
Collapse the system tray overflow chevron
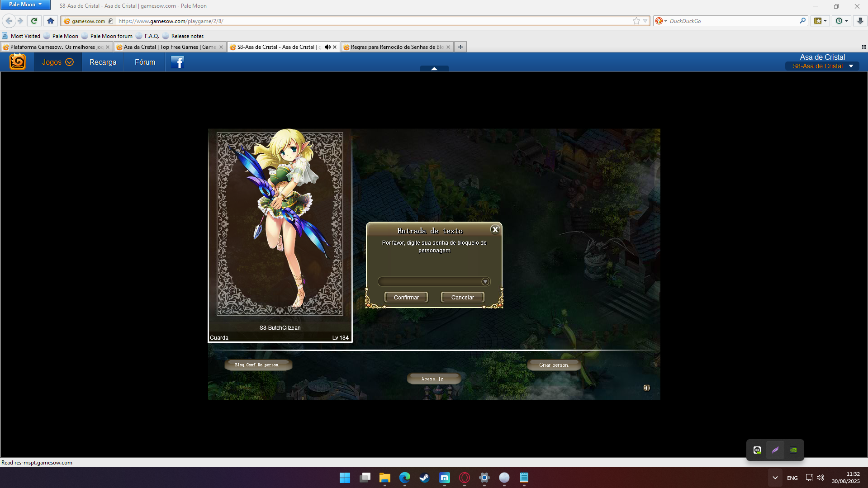(775, 478)
